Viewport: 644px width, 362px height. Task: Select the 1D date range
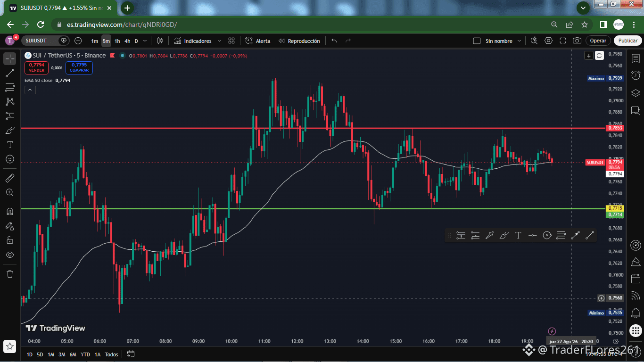(30, 354)
